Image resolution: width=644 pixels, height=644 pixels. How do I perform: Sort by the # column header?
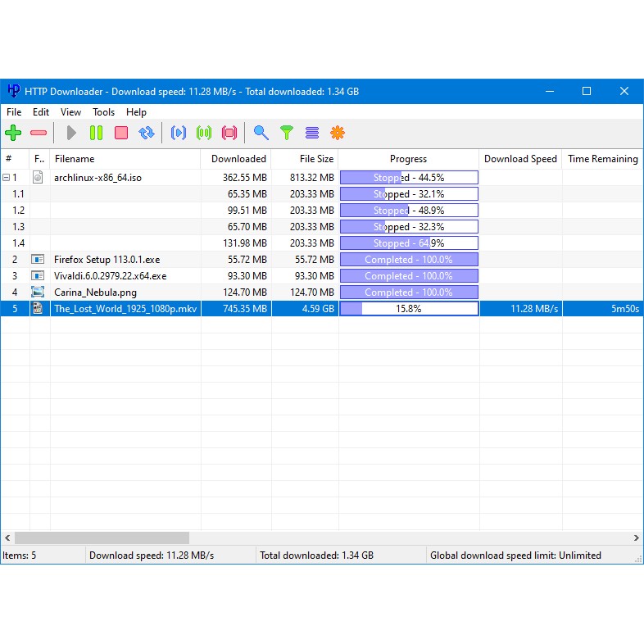pyautogui.click(x=15, y=159)
